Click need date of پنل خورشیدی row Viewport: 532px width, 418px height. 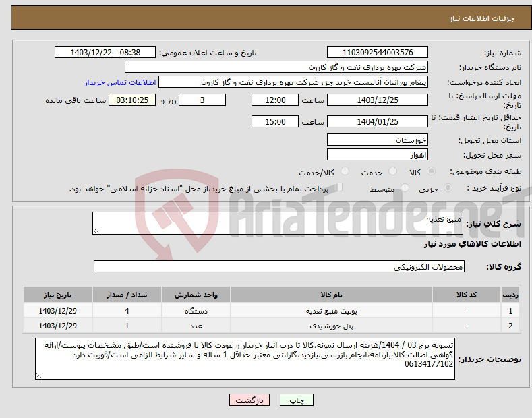57,326
